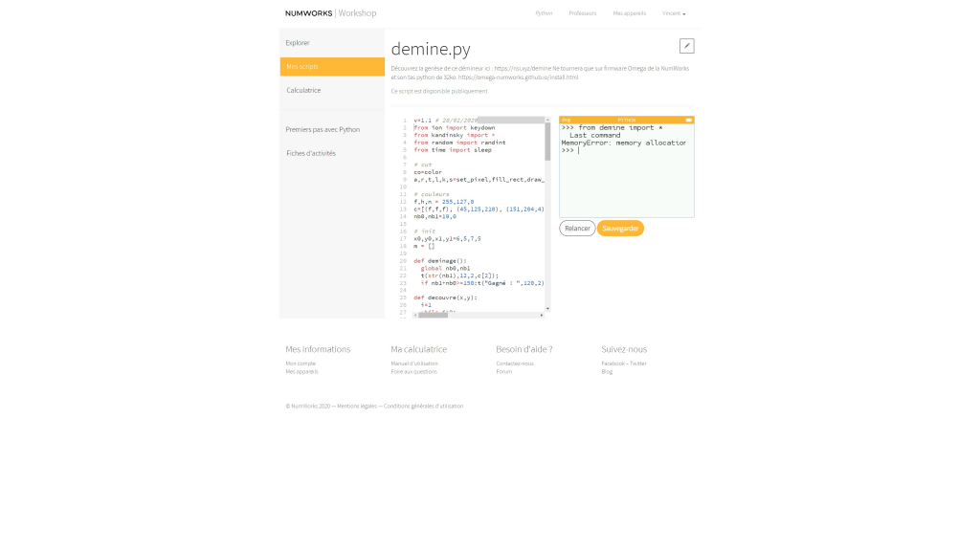Click the battery icon in the Python console header

pyautogui.click(x=688, y=120)
